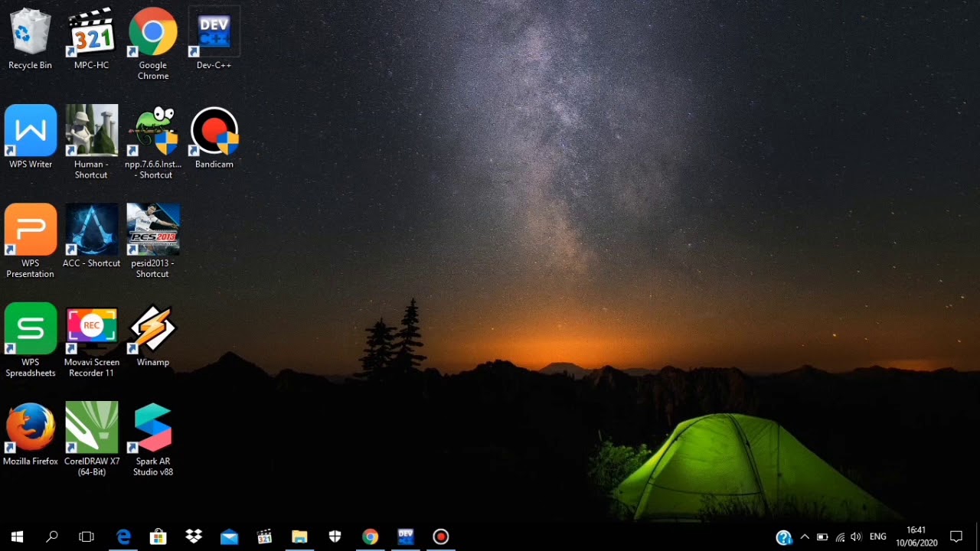Open the speaker volume tray icon
Viewport: 980px width, 551px height.
[x=856, y=537]
